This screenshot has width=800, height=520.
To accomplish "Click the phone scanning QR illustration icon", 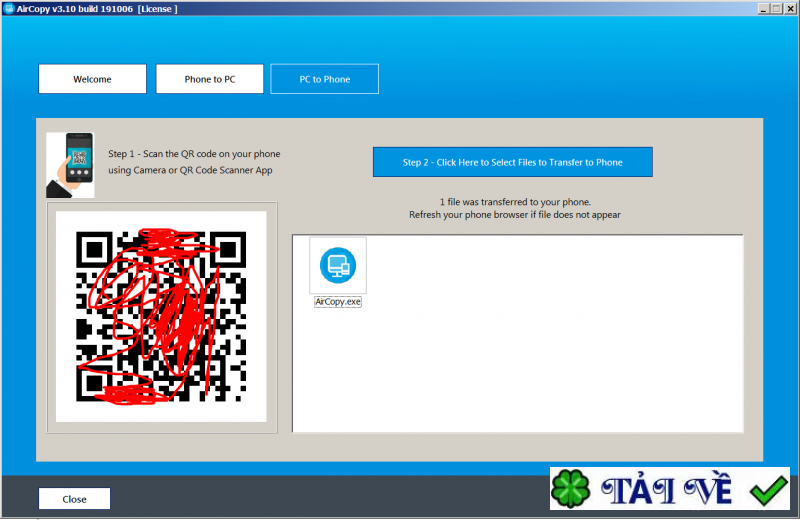I will click(70, 165).
